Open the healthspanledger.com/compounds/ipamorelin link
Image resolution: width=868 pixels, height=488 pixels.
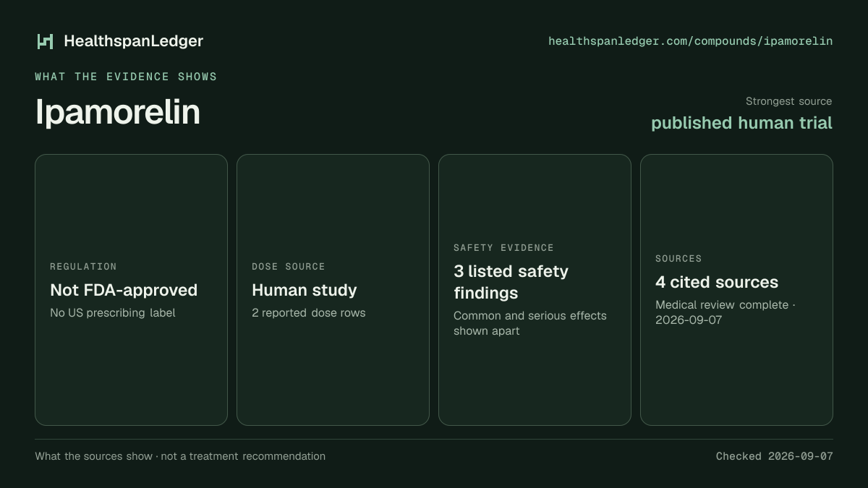[x=690, y=41]
